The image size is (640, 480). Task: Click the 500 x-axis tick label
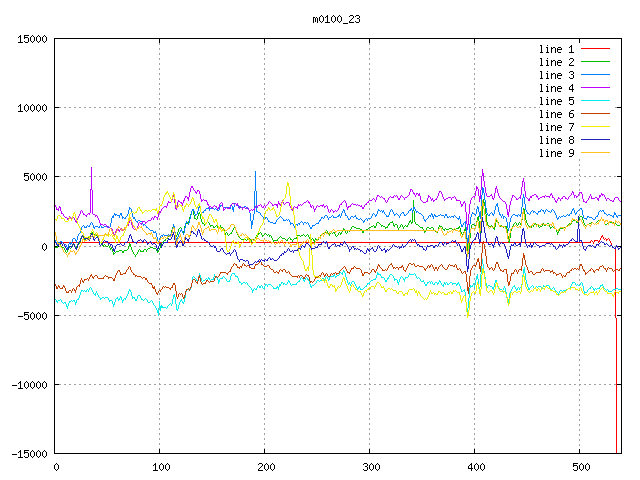pos(580,467)
